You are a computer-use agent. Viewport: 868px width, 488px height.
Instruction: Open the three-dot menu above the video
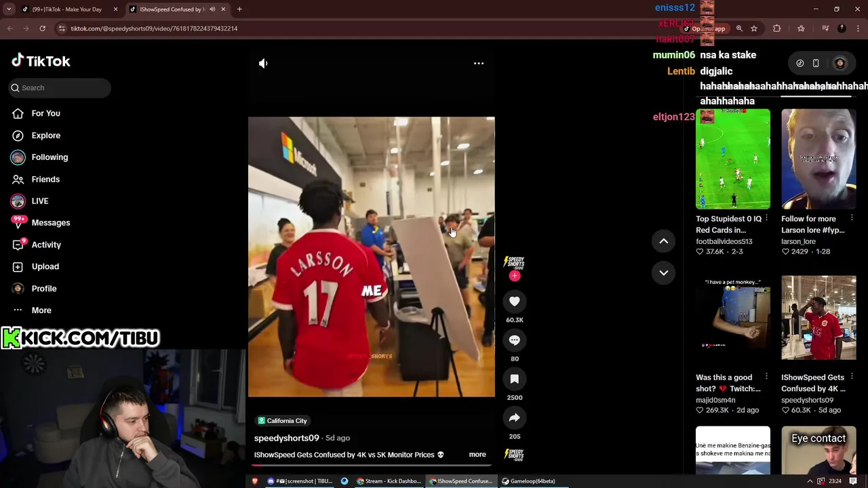478,63
